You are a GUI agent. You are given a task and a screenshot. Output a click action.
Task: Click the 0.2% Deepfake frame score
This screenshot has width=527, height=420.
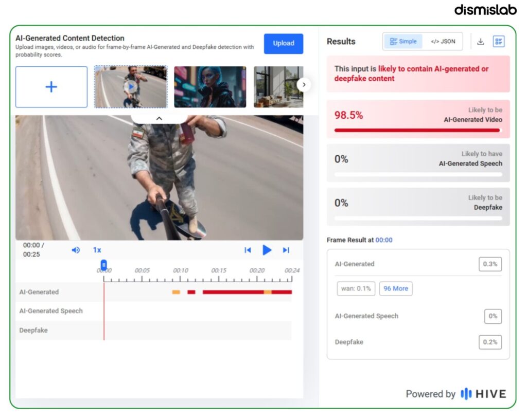490,342
